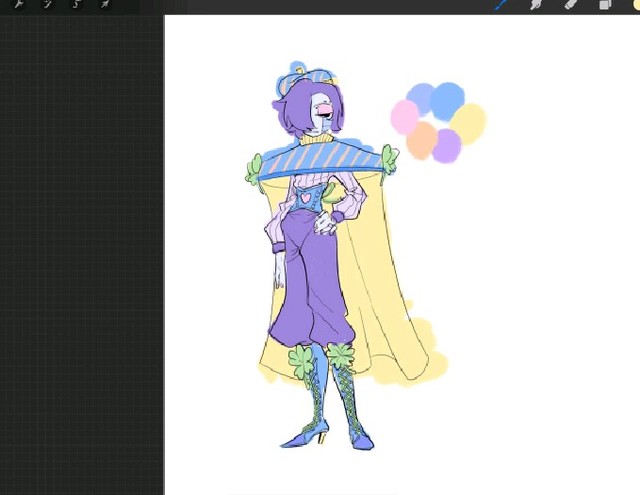Viewport: 640px width, 495px height.
Task: Tap the pink paint blob on canvas
Action: tap(404, 117)
